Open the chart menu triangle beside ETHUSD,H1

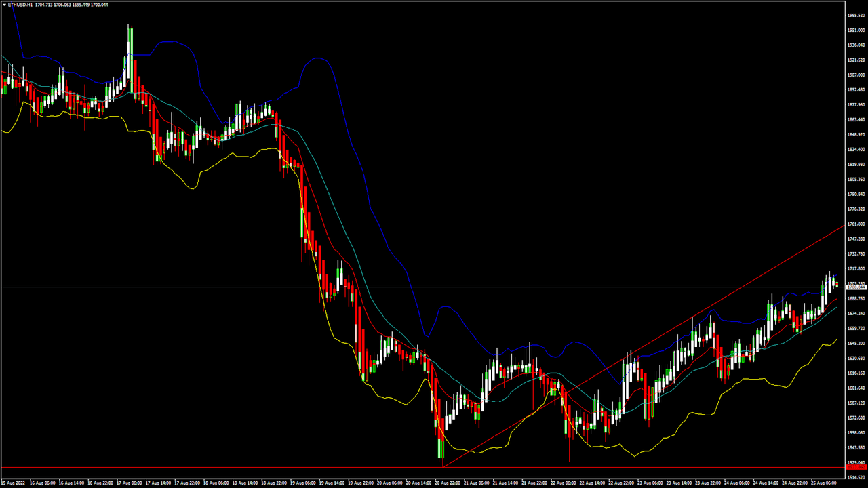[x=3, y=4]
